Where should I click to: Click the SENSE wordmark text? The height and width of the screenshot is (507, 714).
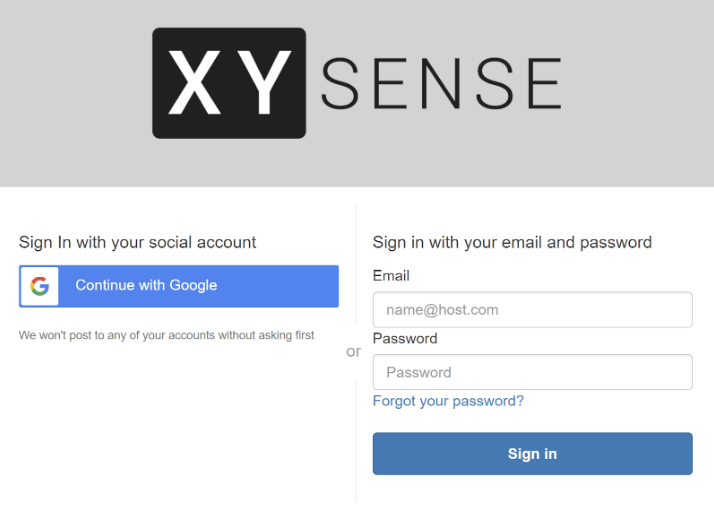tap(441, 83)
